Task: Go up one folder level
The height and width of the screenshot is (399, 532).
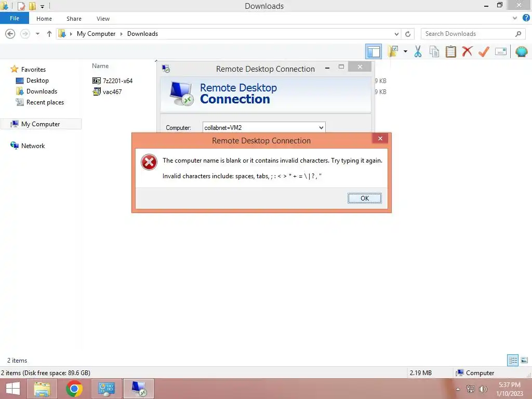Action: 49,34
